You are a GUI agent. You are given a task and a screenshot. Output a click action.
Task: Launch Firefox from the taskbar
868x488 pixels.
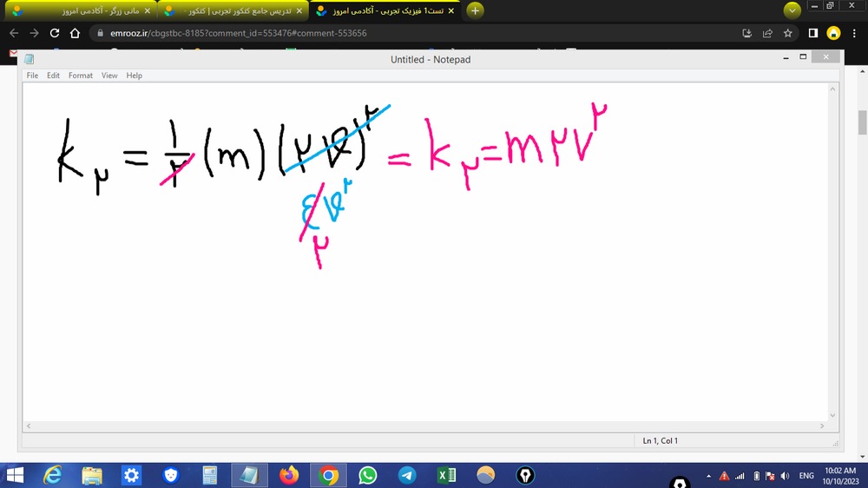[x=289, y=475]
